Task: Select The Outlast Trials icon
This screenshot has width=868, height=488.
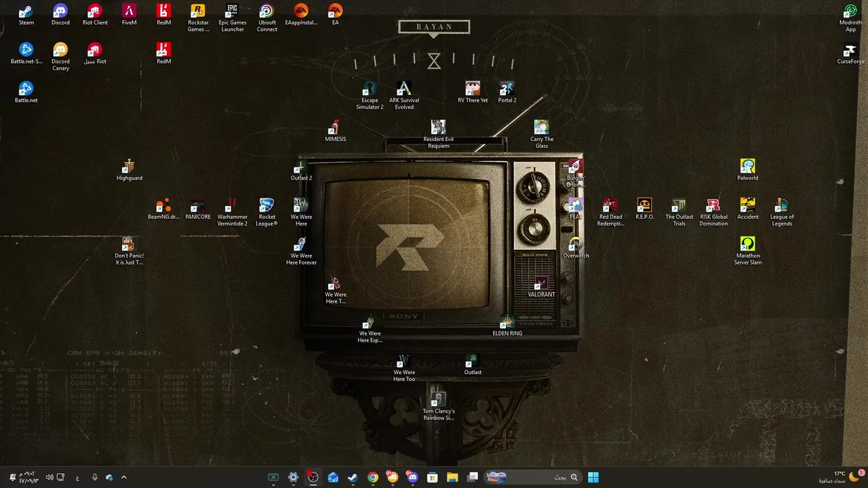Action: (679, 212)
